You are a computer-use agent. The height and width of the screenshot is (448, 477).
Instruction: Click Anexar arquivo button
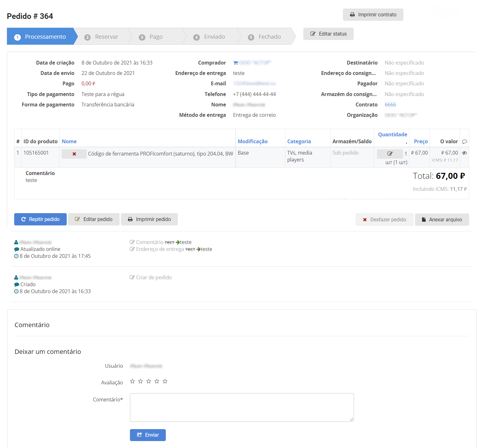(x=442, y=220)
